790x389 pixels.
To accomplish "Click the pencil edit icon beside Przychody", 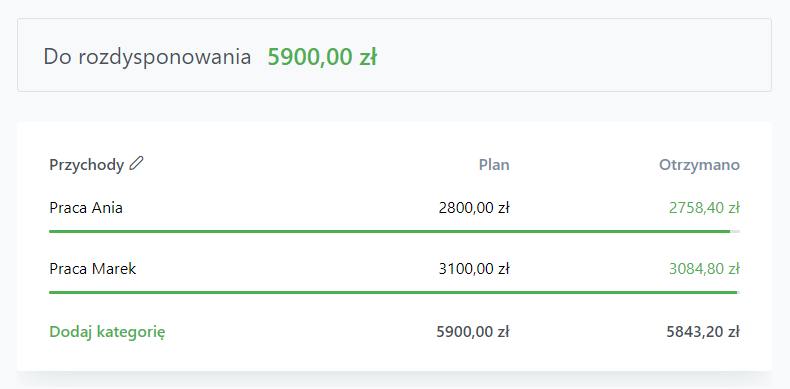I will [x=137, y=164].
